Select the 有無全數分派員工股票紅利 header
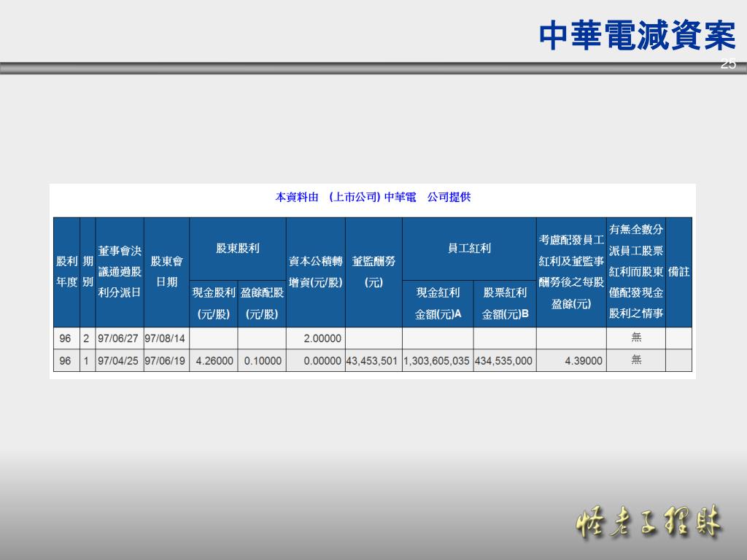 click(x=636, y=272)
